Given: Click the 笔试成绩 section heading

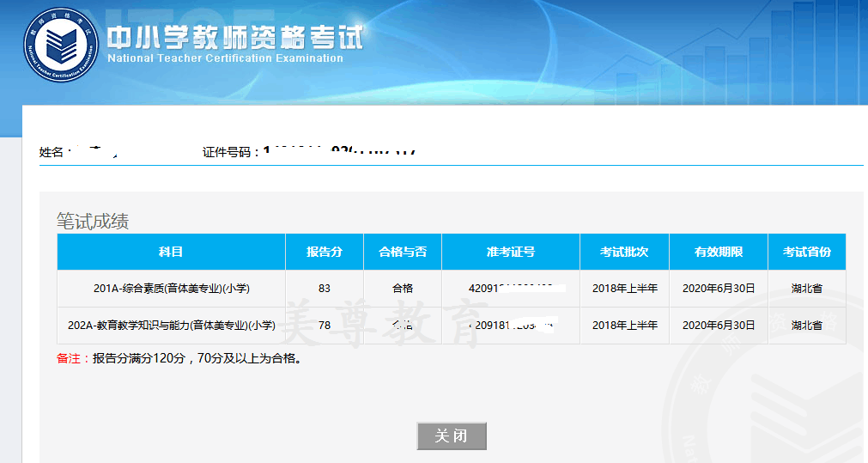Looking at the screenshot, I should pos(93,221).
